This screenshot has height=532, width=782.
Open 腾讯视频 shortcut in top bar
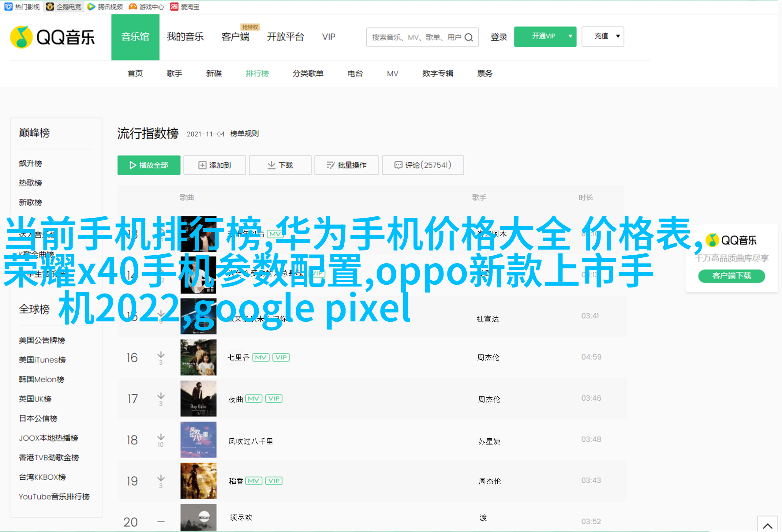[105, 7]
